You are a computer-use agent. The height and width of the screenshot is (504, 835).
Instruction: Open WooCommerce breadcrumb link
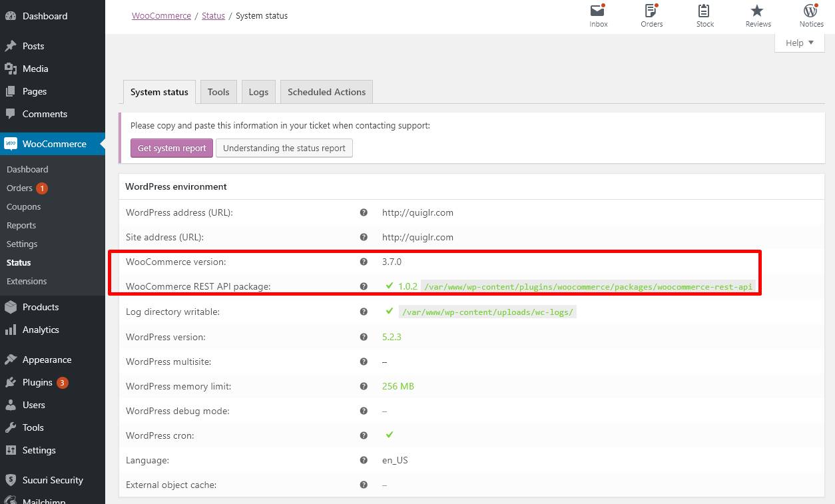coord(161,15)
